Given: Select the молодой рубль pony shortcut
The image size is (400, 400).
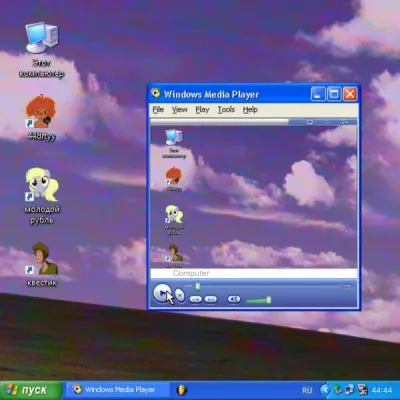Looking at the screenshot, I should [x=42, y=196].
